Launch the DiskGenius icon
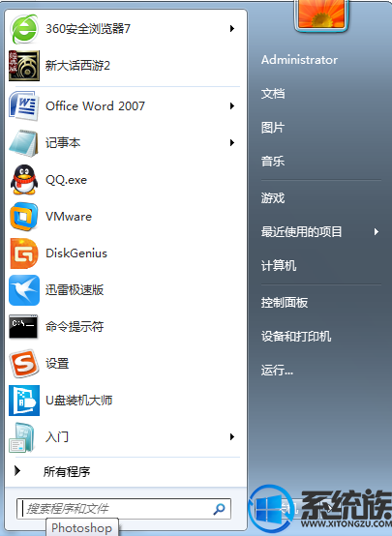 [x=24, y=253]
